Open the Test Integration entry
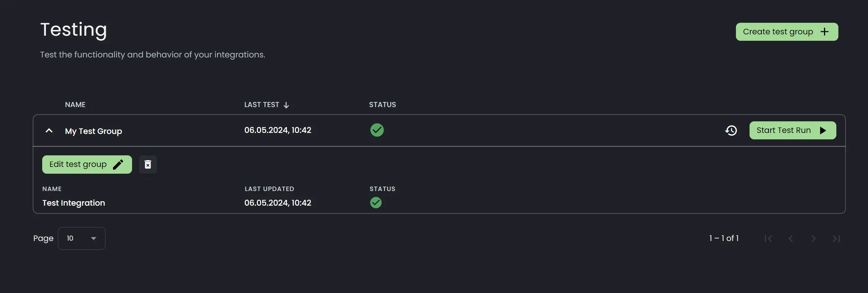Image resolution: width=868 pixels, height=293 pixels. (74, 203)
